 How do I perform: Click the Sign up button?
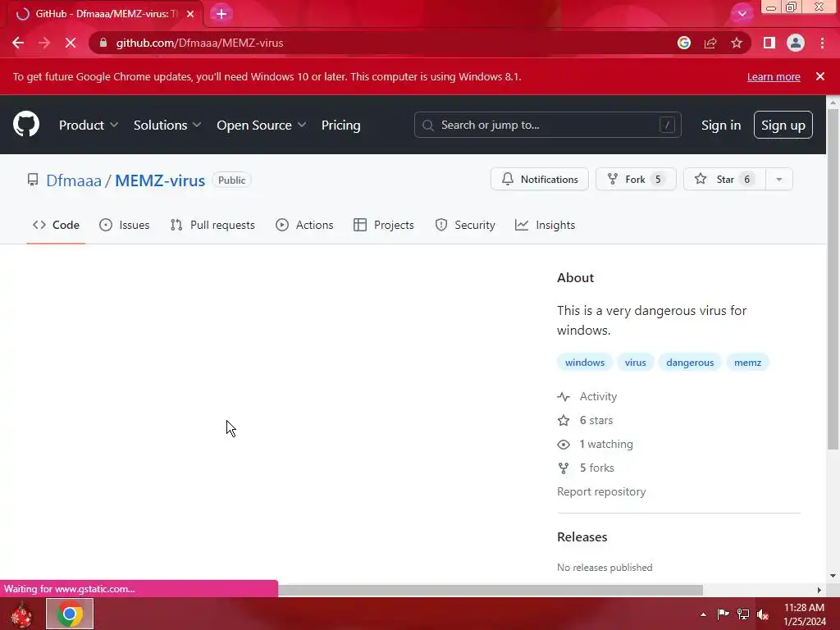click(x=783, y=125)
